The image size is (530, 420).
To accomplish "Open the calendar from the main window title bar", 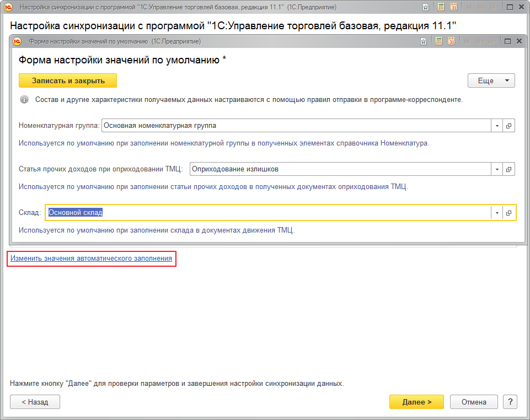I will pos(454,7).
